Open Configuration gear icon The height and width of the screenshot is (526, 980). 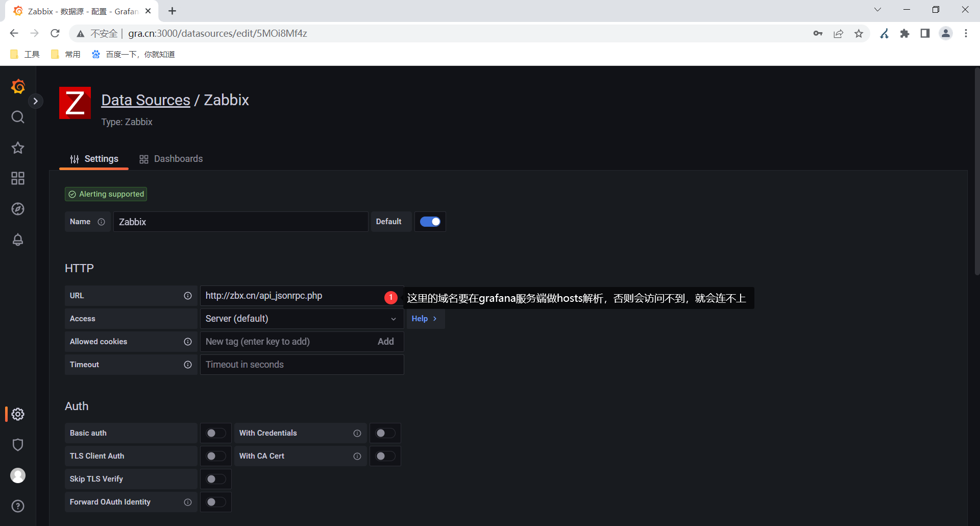click(18, 414)
